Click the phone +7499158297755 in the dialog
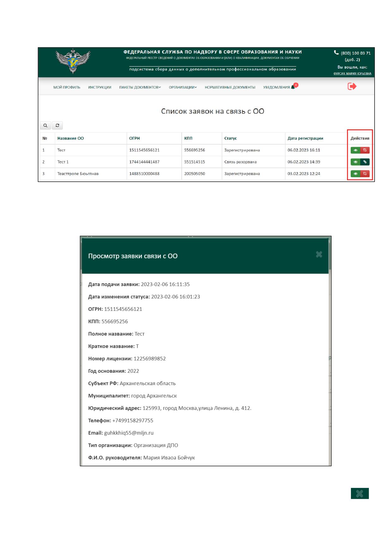The image size is (392, 555). 133,421
